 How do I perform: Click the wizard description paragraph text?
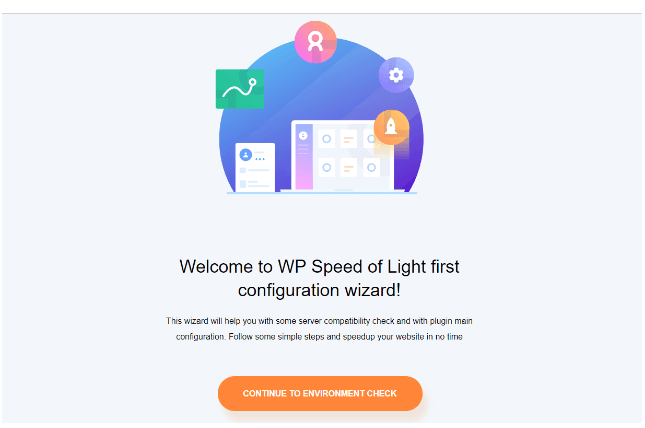coord(319,329)
